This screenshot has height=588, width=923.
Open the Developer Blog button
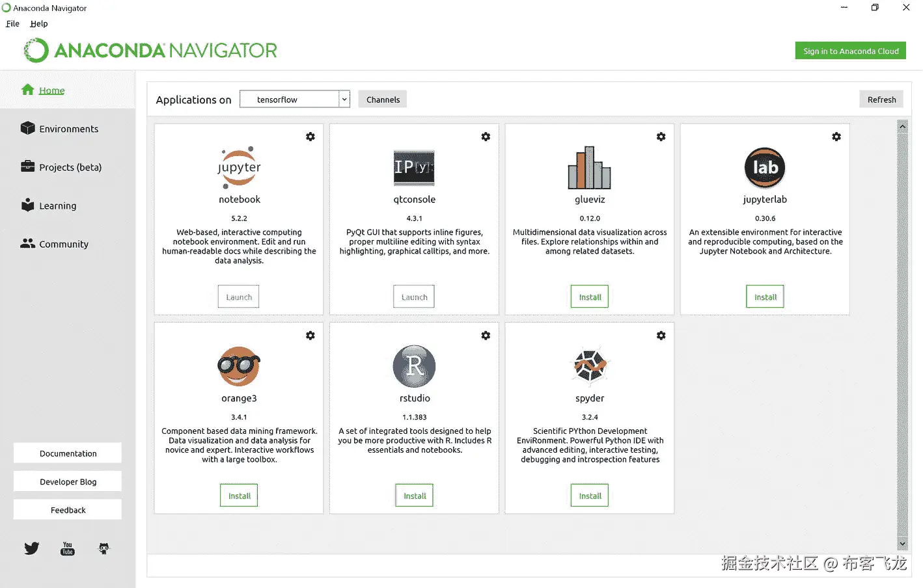pyautogui.click(x=68, y=481)
